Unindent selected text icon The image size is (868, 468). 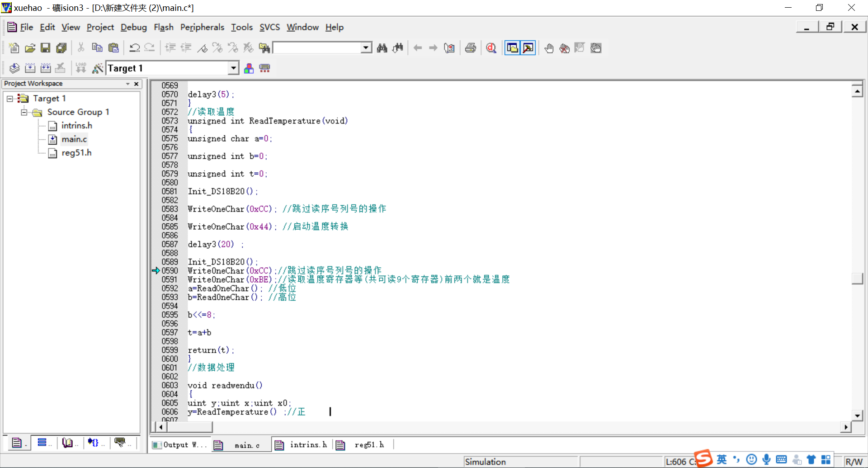(x=186, y=48)
